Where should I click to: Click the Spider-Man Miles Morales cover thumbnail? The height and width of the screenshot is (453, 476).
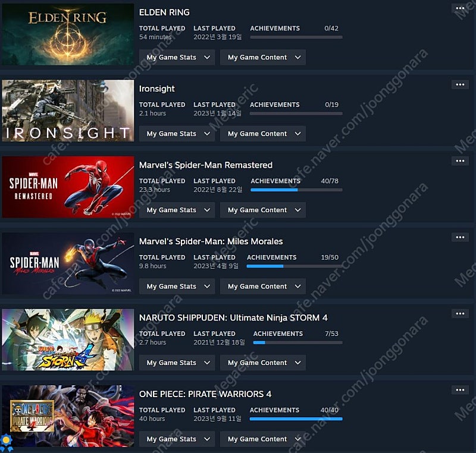[68, 263]
